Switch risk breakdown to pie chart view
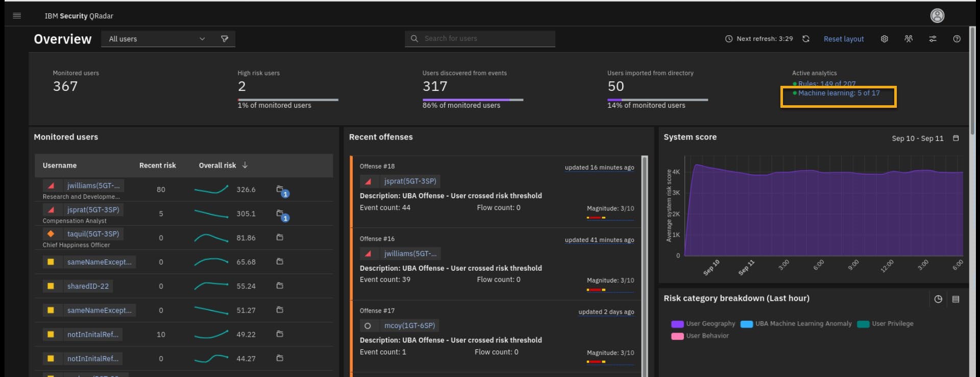 coord(938,299)
